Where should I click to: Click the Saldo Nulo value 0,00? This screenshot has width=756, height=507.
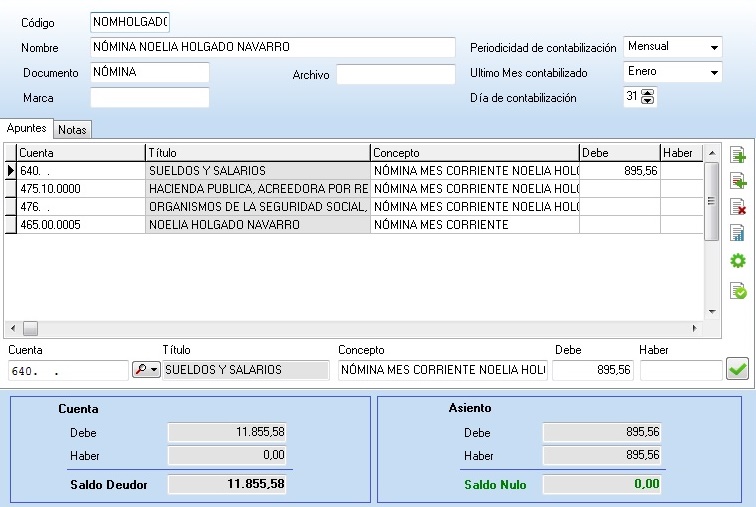(602, 484)
